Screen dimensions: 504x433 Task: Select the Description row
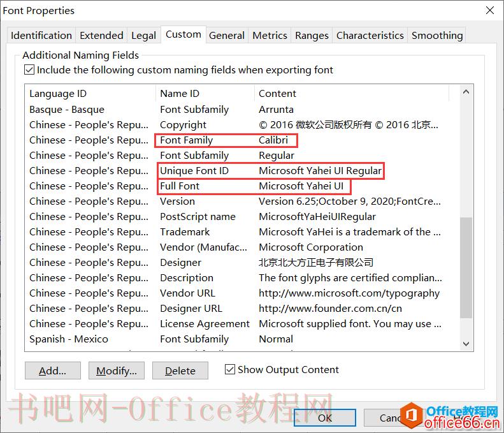click(242, 277)
